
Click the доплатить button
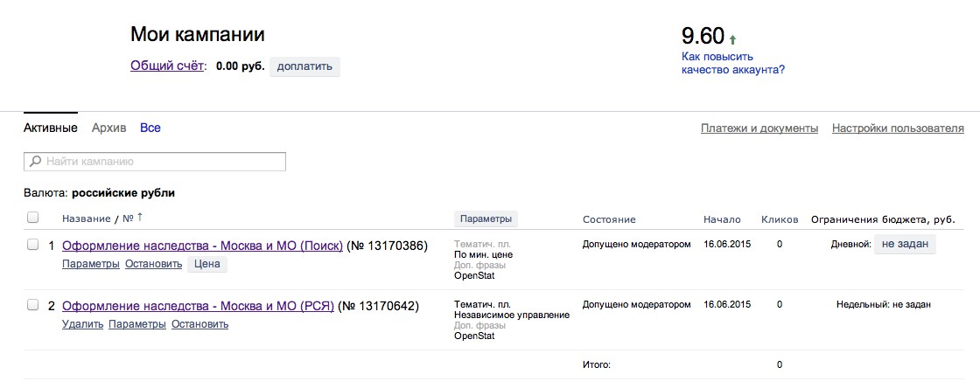pyautogui.click(x=305, y=66)
